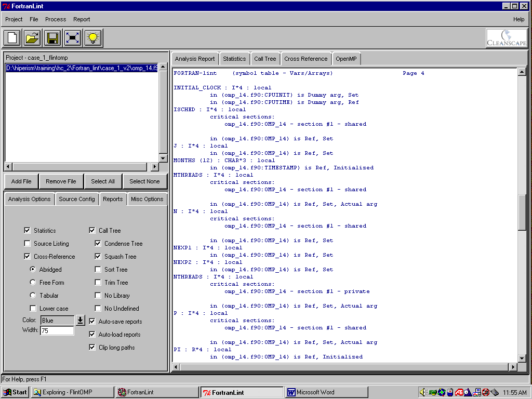Click the Add File button

(21, 181)
